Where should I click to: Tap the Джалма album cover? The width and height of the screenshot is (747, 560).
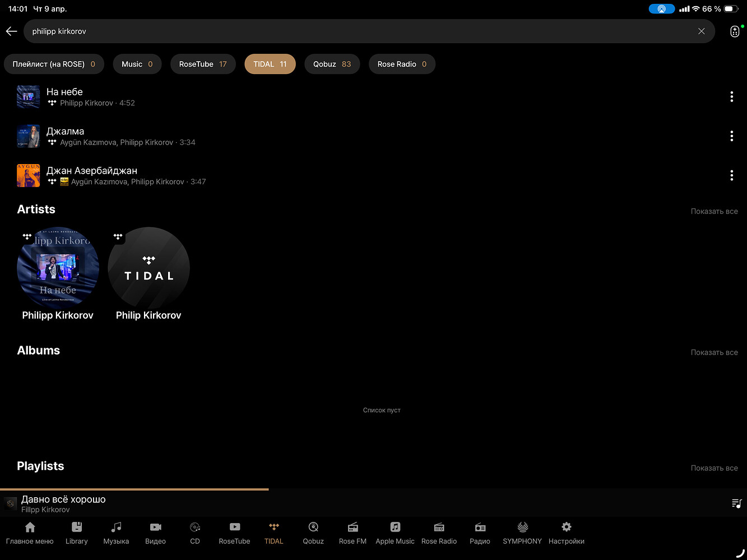pyautogui.click(x=29, y=136)
